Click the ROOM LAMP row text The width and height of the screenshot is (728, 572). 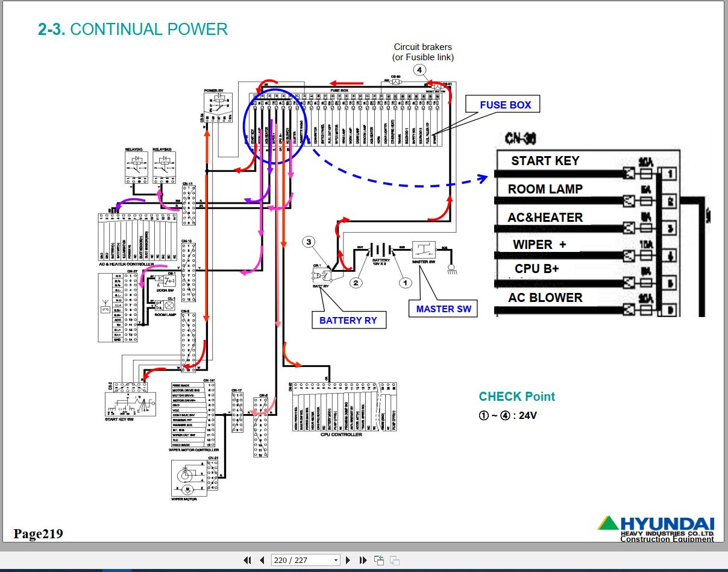point(545,189)
